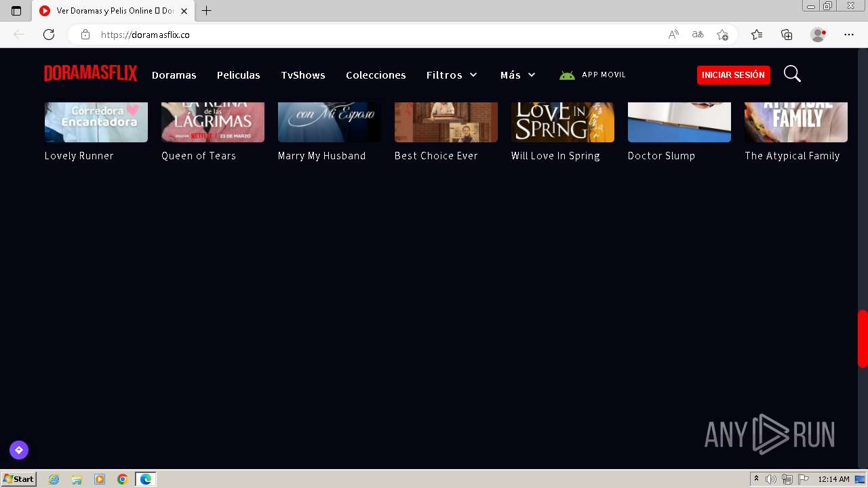Open the Colecciones menu
Image resolution: width=868 pixels, height=488 pixels.
pyautogui.click(x=376, y=75)
